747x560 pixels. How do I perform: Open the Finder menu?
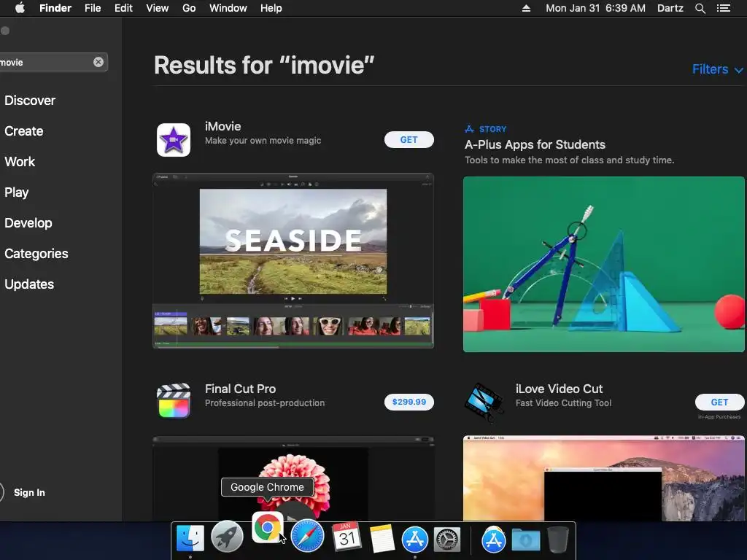[55, 8]
